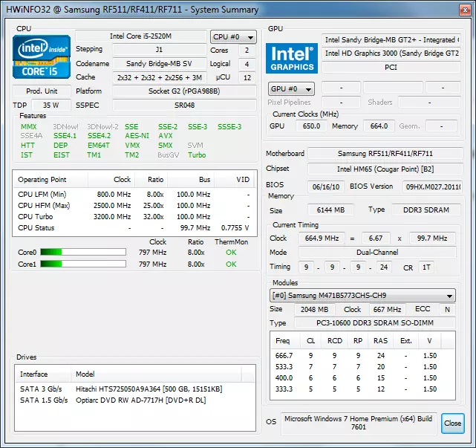
Task: Click the Prod. Unit button
Action: tap(42, 91)
